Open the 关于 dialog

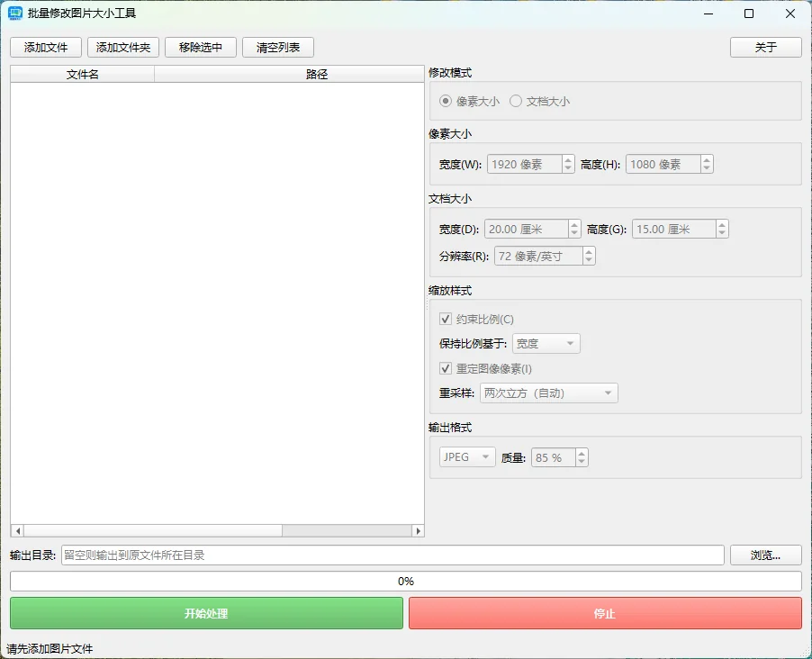click(766, 48)
